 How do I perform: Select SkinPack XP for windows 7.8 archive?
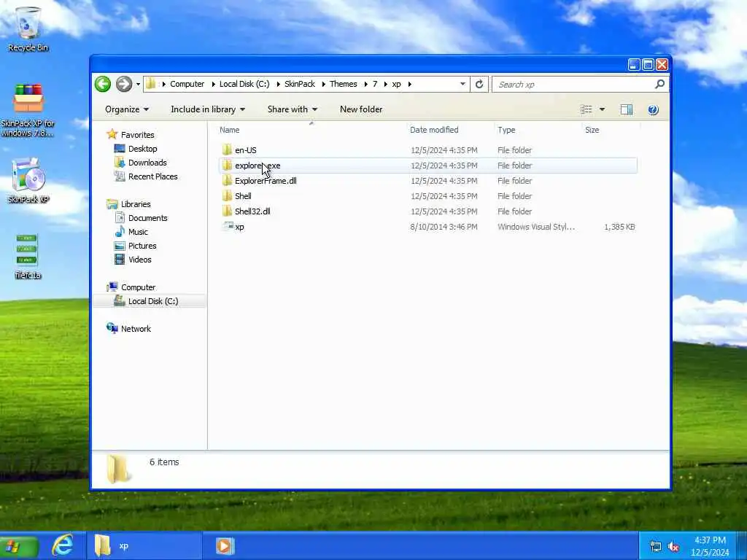pyautogui.click(x=28, y=111)
